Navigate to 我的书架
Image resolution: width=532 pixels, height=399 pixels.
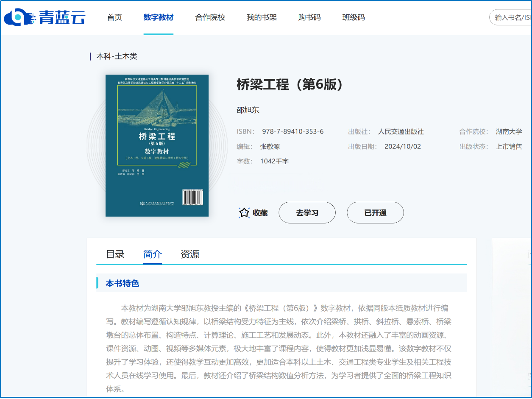(x=262, y=17)
